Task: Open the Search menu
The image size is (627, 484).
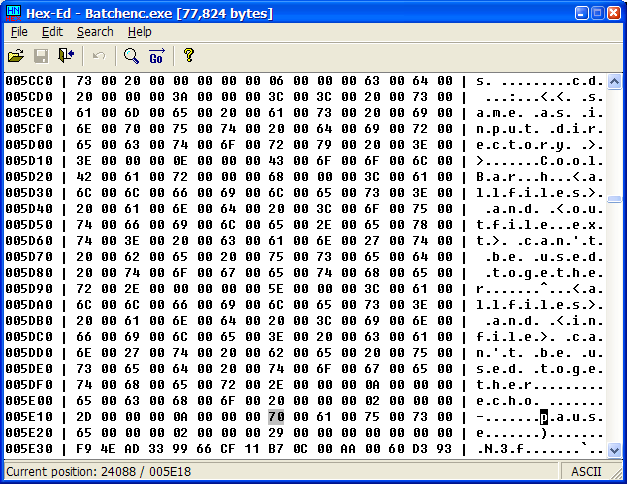Action: pyautogui.click(x=95, y=32)
